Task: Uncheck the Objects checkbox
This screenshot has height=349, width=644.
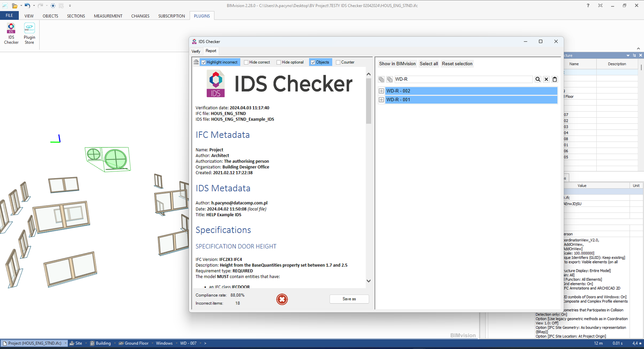Action: click(313, 62)
